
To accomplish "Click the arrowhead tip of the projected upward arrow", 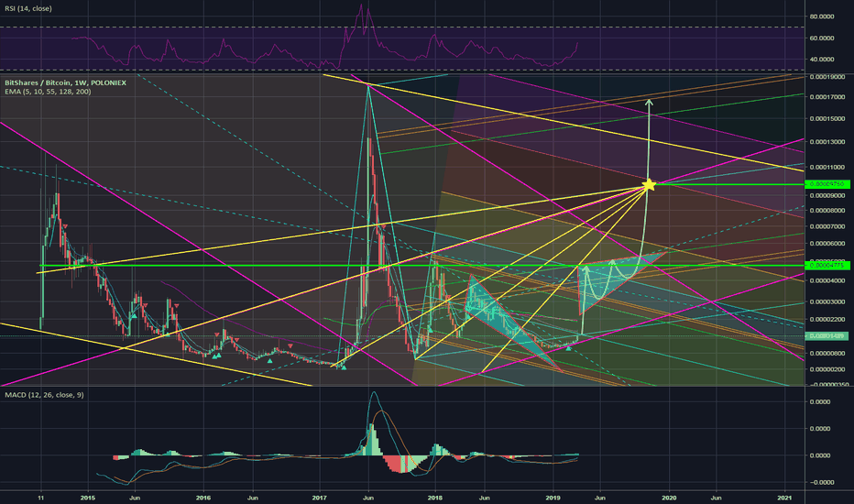I will [x=649, y=101].
